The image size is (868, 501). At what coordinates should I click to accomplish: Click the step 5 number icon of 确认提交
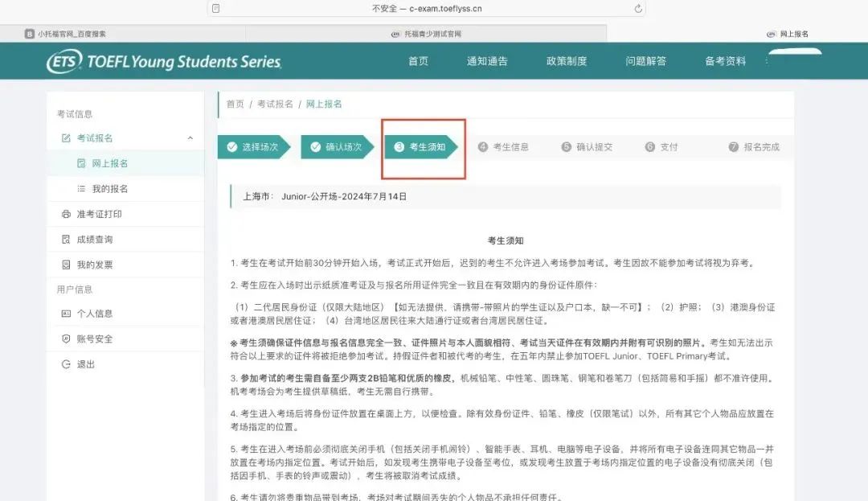(x=567, y=146)
